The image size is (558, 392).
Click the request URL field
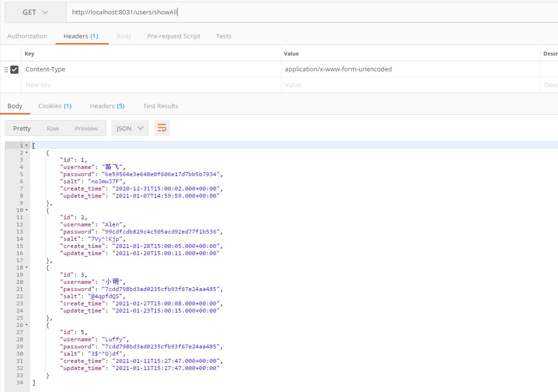coord(312,12)
